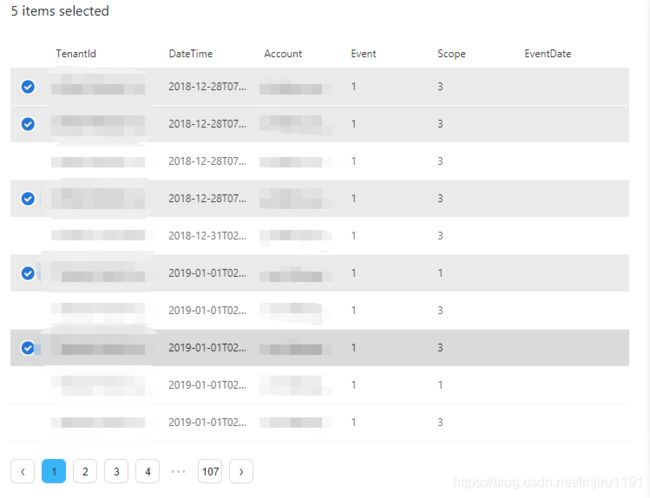Sort by the Account column header
650x498 pixels.
(283, 53)
